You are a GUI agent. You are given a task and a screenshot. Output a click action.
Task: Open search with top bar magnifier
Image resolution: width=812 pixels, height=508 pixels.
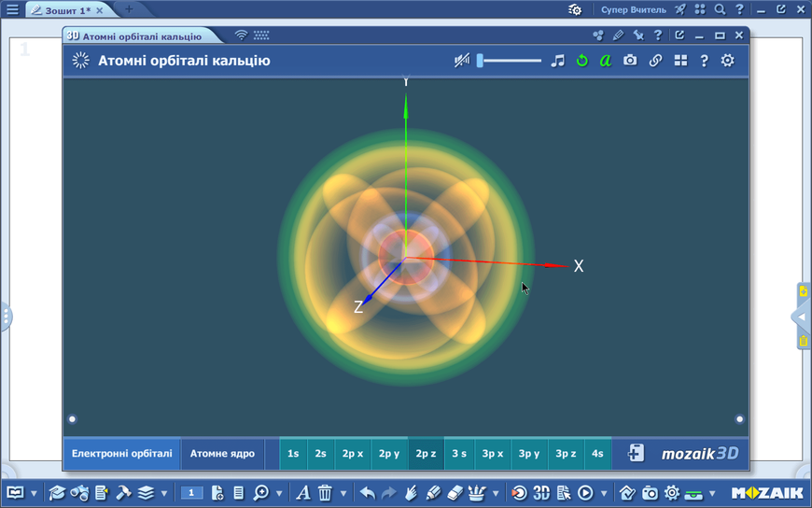[x=720, y=9]
